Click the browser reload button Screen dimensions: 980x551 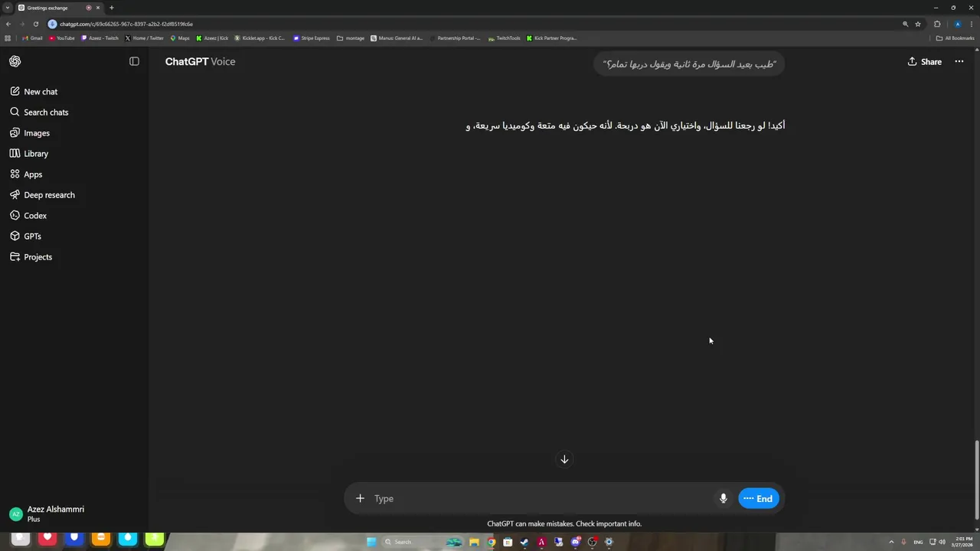tap(36, 24)
